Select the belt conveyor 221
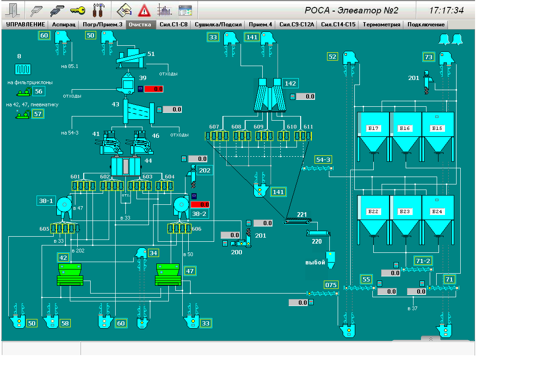This screenshot has height=392, width=556. click(298, 222)
